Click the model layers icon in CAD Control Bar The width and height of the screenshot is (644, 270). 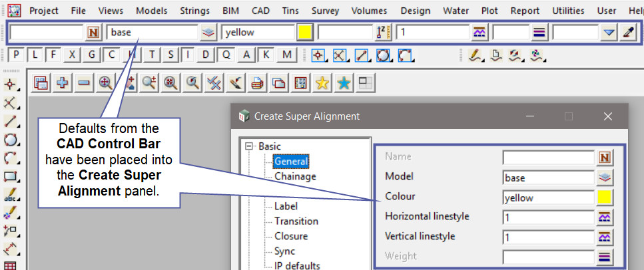point(209,33)
